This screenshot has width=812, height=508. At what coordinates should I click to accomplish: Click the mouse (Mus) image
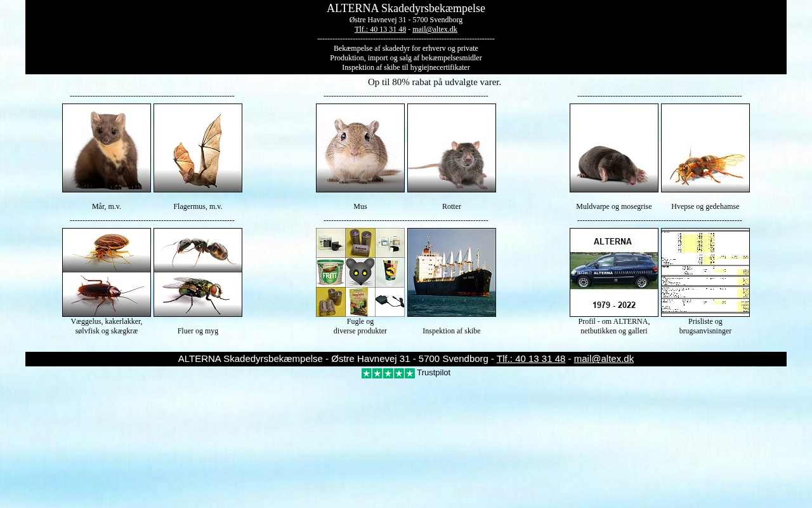click(x=360, y=148)
